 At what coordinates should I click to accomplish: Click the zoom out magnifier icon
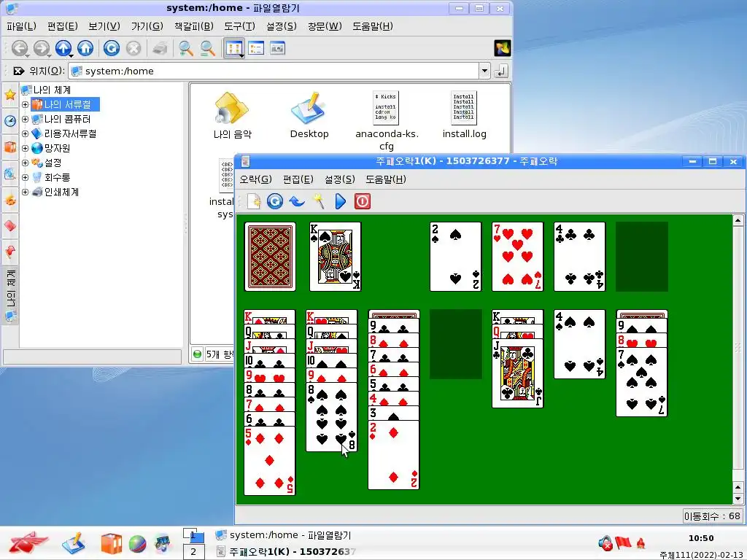[207, 48]
